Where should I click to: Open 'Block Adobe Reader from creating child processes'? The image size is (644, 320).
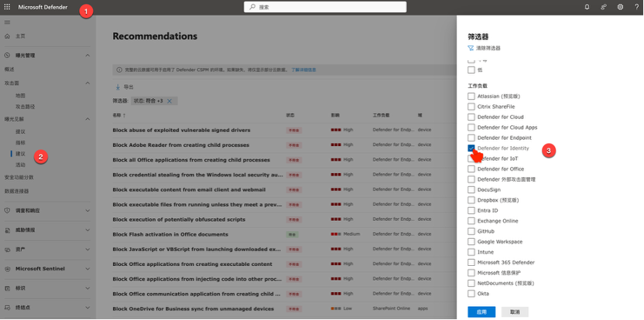point(180,145)
